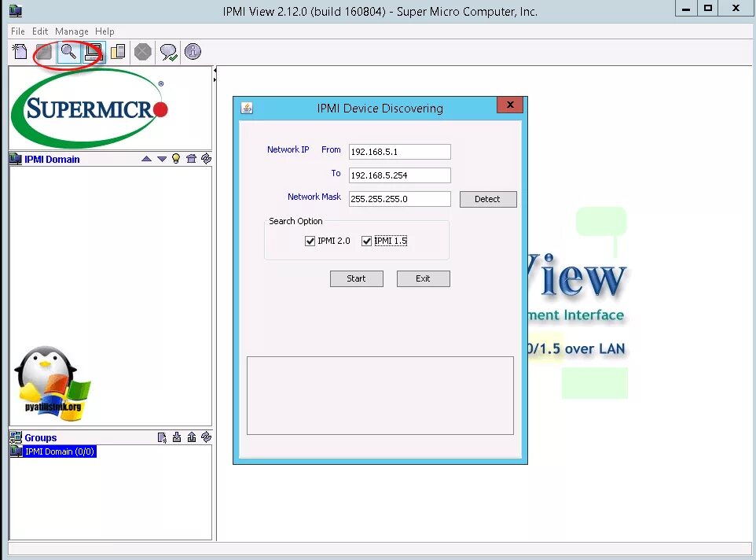Click the speech bubble with checkmark icon
This screenshot has width=756, height=560.
click(x=168, y=52)
